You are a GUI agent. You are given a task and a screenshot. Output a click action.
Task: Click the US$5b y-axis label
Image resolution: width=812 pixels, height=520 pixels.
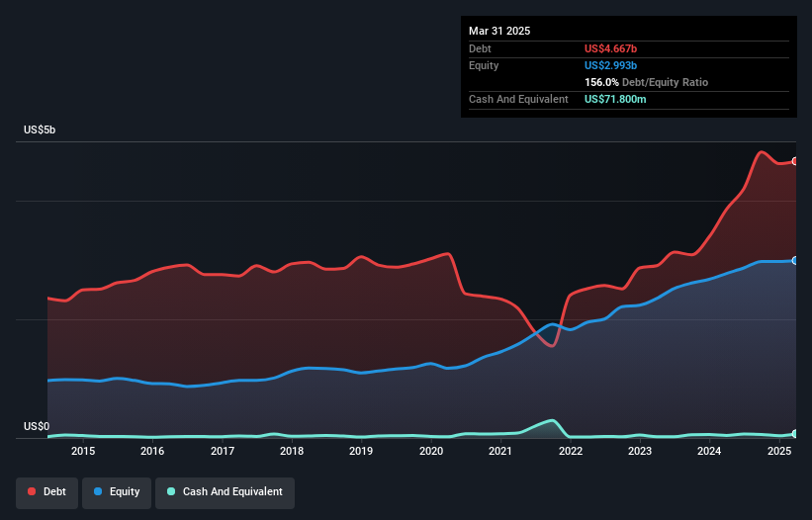click(x=40, y=130)
